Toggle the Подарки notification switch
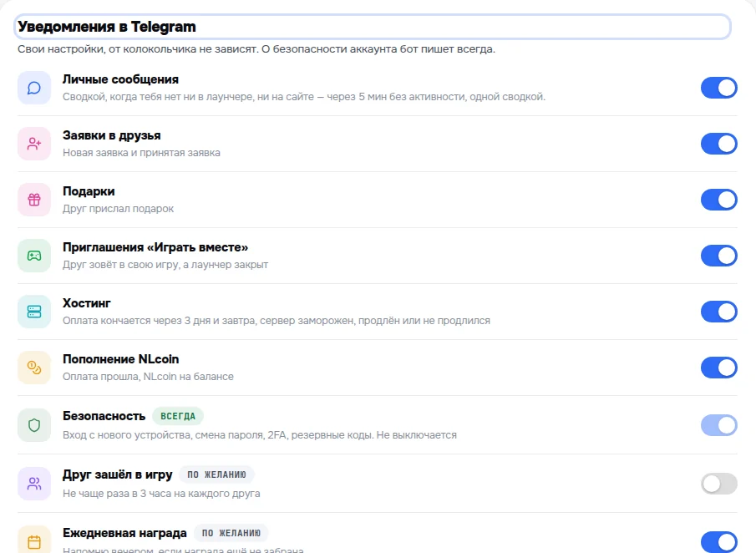This screenshot has width=756, height=553. click(719, 200)
